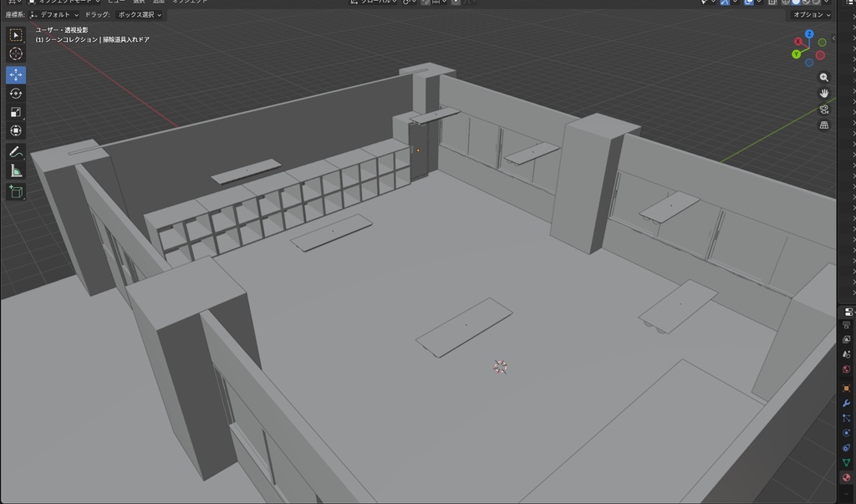Select the Add Cube tool

[16, 191]
